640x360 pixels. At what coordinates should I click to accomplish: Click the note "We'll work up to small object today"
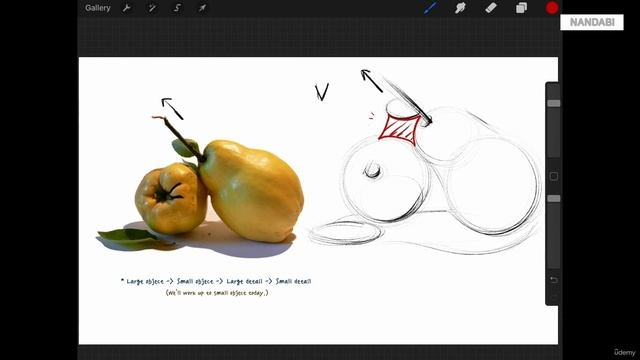coord(217,293)
